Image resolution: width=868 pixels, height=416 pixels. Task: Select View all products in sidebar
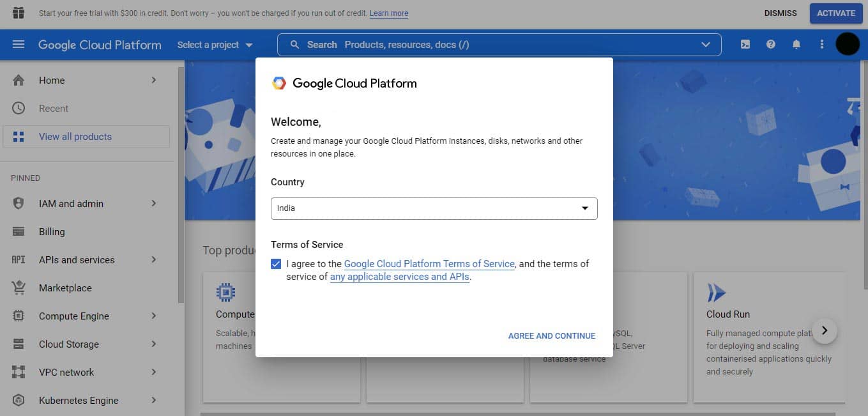(86, 137)
